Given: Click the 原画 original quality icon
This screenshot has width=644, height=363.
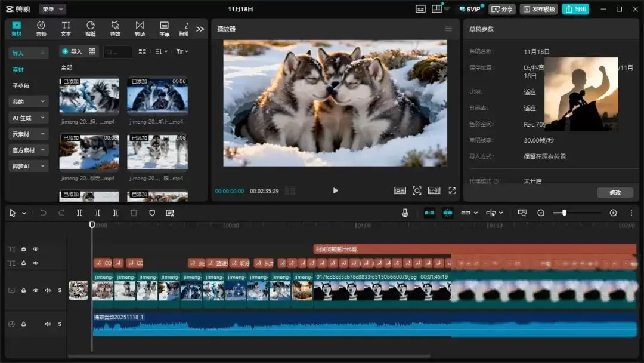Looking at the screenshot, I should coord(400,190).
